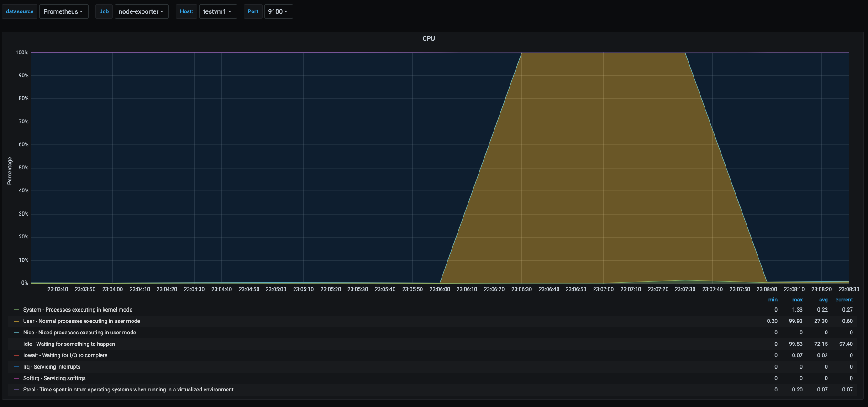Toggle the System kernel mode series
This screenshot has height=407, width=868.
[x=78, y=310]
